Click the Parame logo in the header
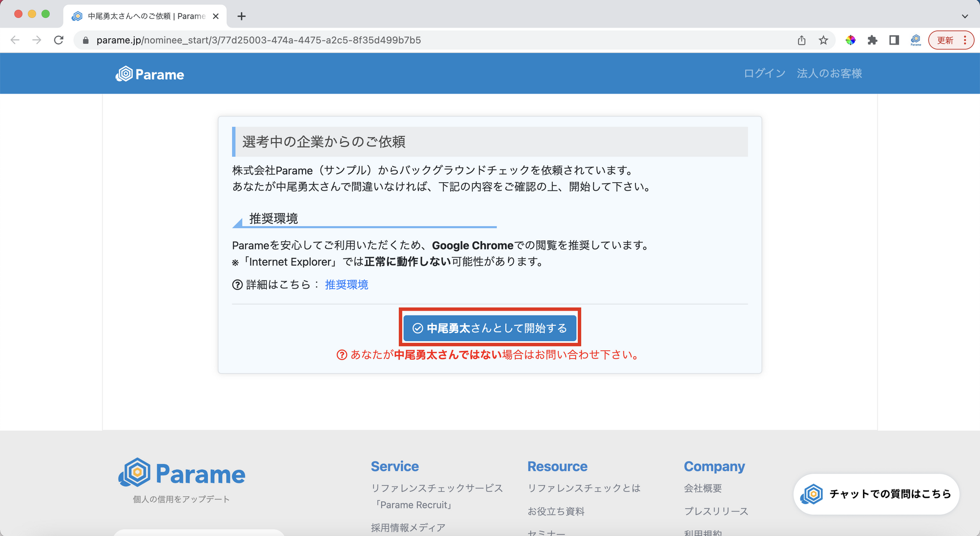Screen dimensions: 980x536 coord(150,74)
